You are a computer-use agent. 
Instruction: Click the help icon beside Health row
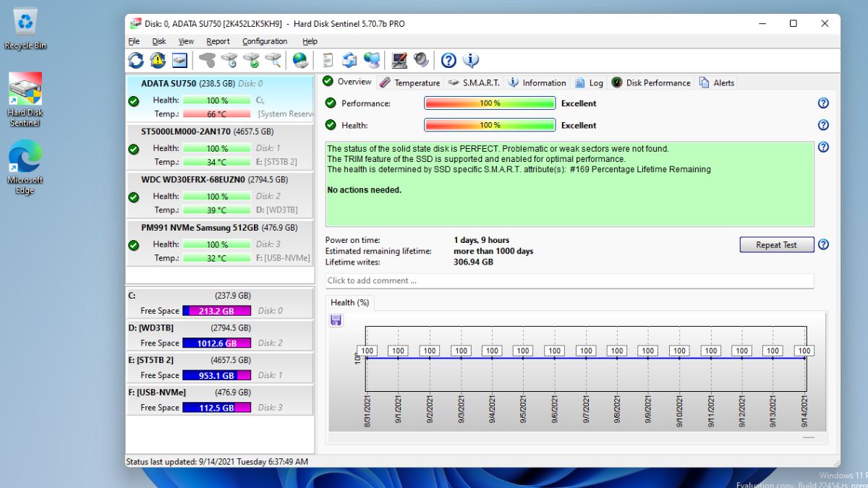tap(823, 125)
